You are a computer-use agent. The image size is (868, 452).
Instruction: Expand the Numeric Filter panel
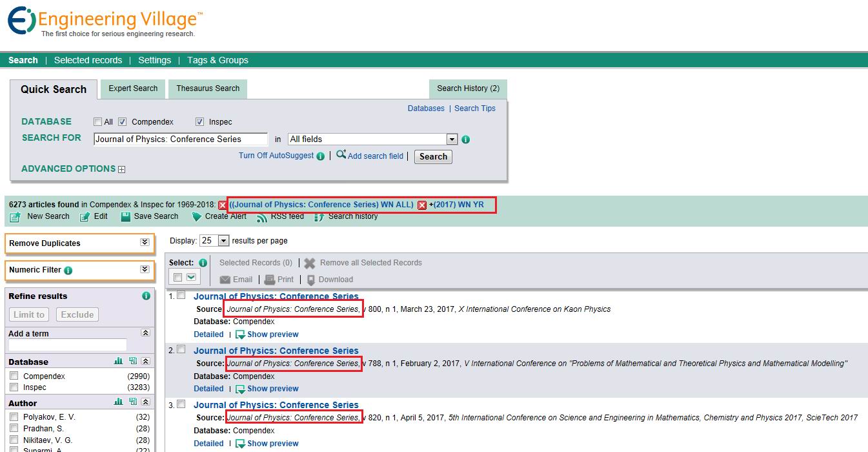coord(145,270)
